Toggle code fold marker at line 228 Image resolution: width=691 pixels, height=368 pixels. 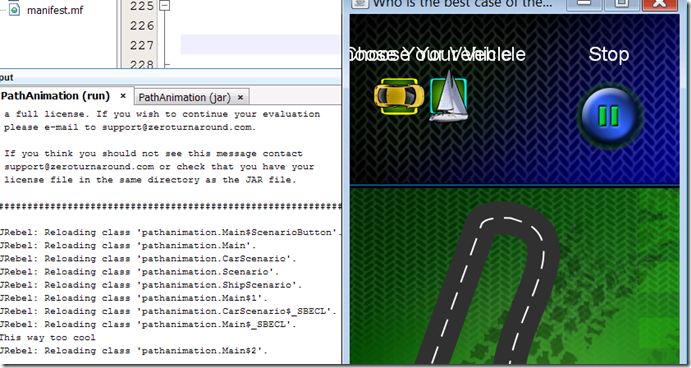[167, 65]
